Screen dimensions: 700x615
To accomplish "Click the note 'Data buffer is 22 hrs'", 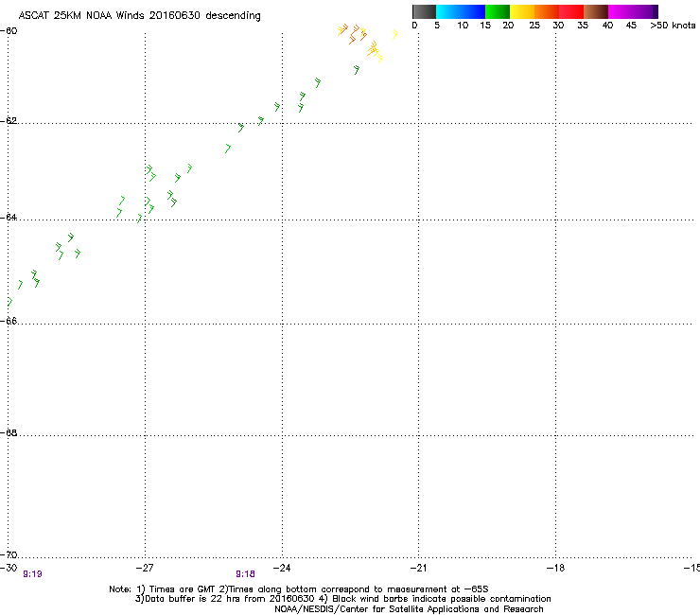I will pos(193,599).
